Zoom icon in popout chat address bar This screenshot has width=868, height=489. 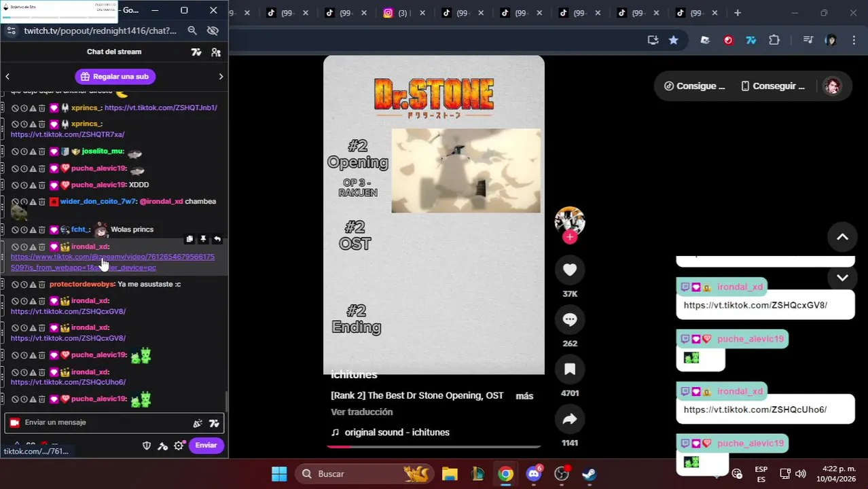tap(192, 31)
